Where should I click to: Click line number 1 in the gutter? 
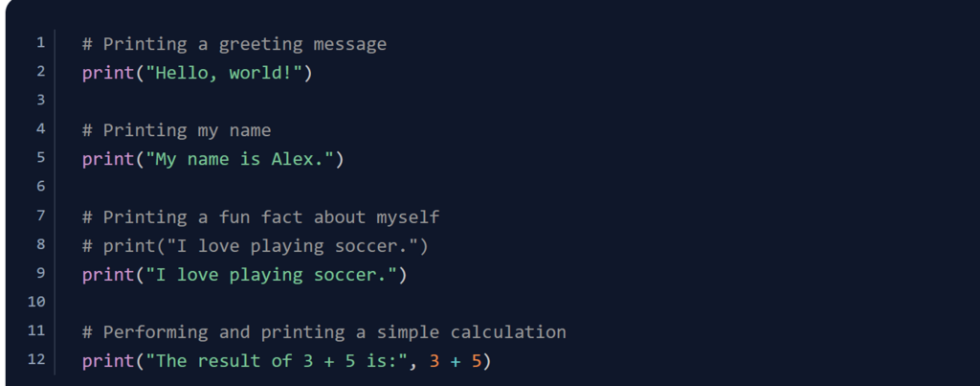click(x=40, y=43)
